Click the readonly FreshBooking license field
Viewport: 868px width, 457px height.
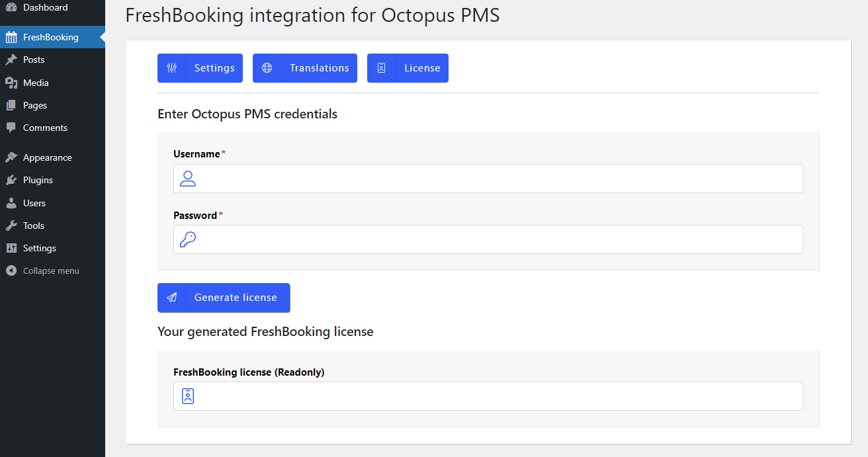click(x=488, y=396)
